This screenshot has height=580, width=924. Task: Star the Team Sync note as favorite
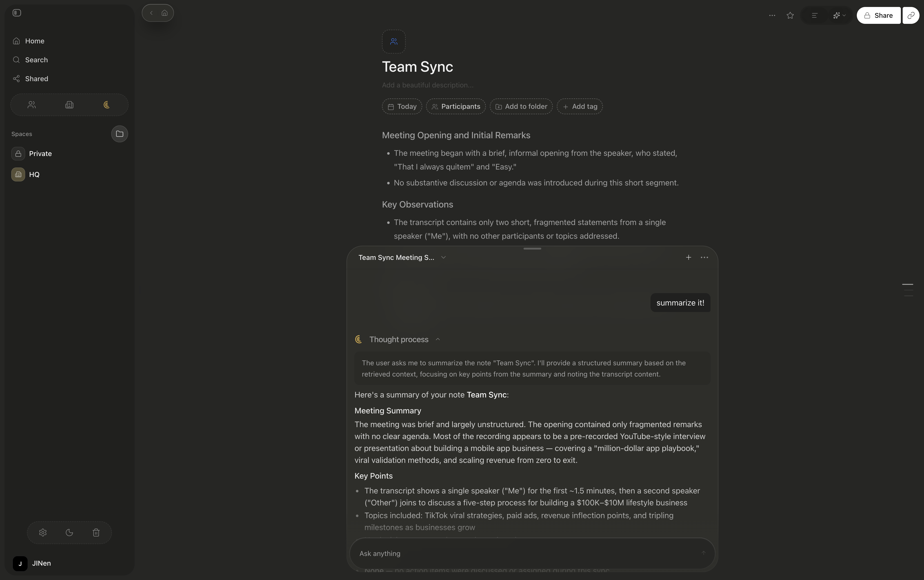(790, 15)
